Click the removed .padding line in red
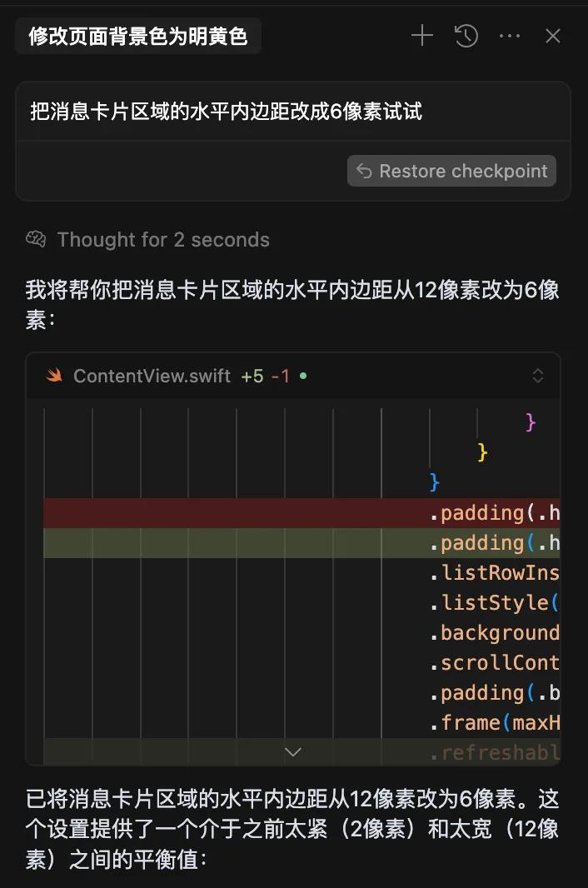Screen dimensions: 588x888 point(302,513)
